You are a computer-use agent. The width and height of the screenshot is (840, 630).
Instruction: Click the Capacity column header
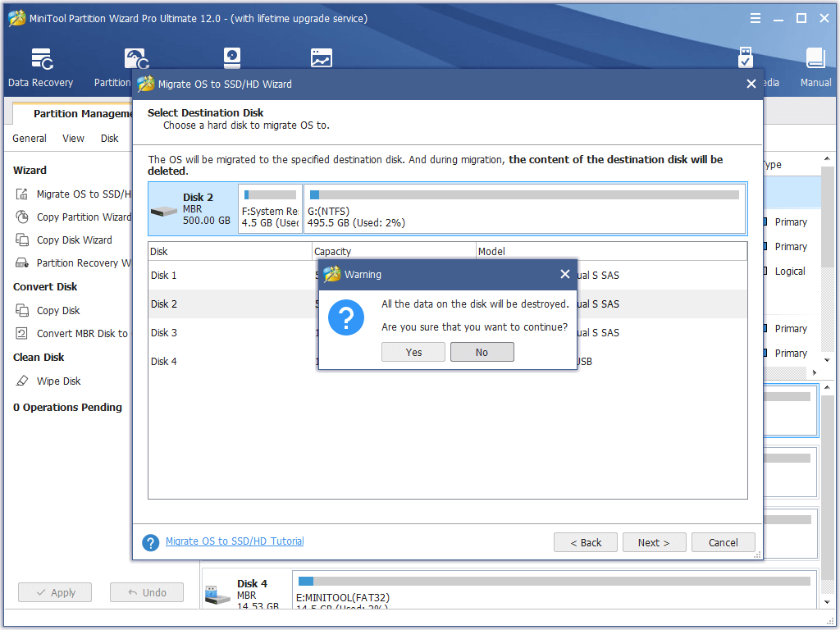395,251
